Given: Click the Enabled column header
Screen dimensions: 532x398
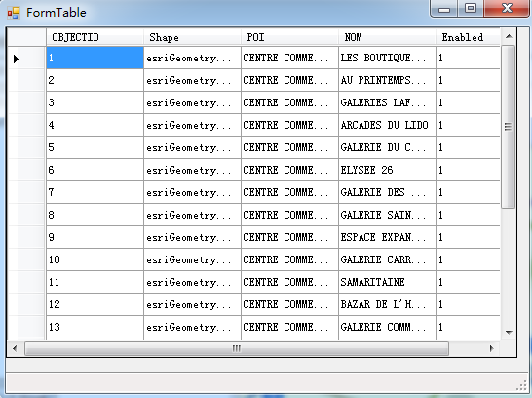Looking at the screenshot, I should [469, 37].
